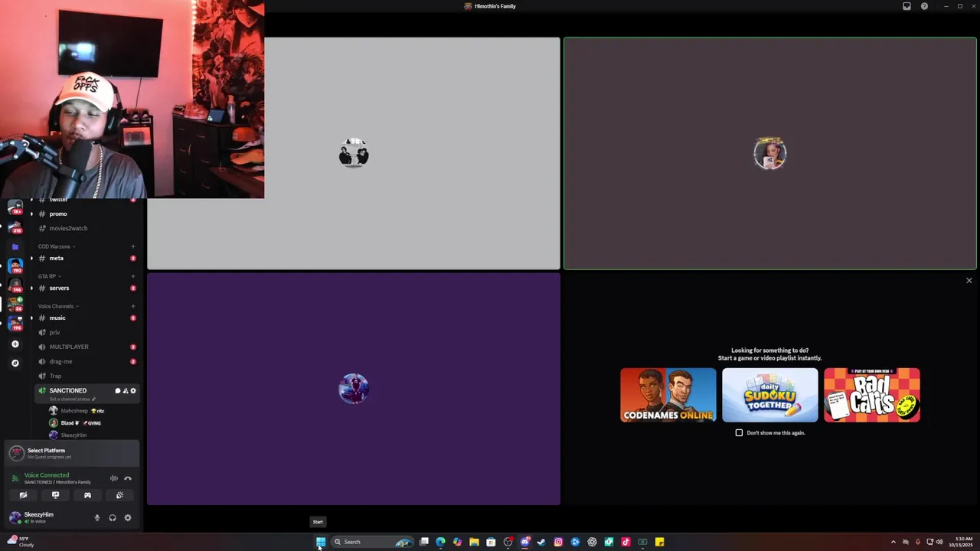Screen dimensions: 980x551
Task: Open the server with 146 badge
Action: [x=15, y=285]
